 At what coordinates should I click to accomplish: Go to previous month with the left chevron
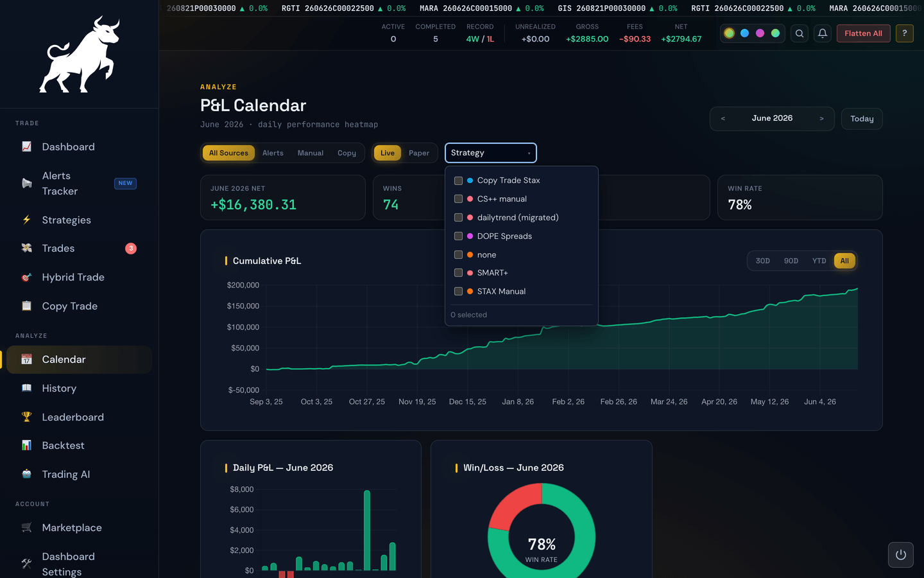(723, 119)
